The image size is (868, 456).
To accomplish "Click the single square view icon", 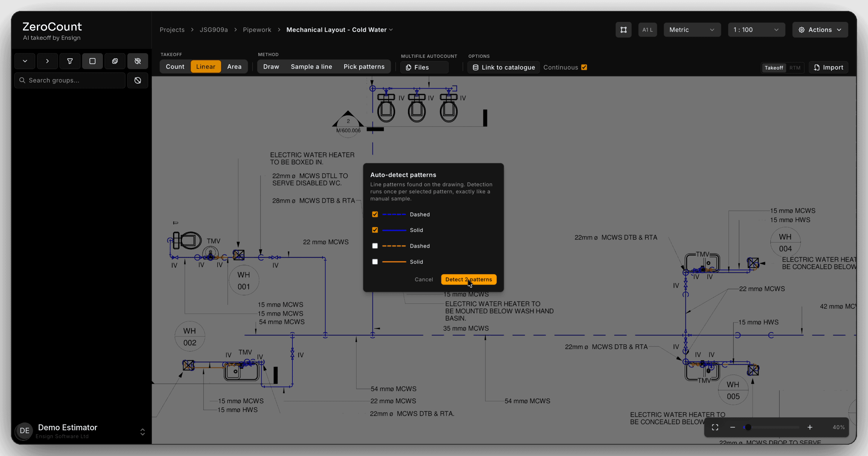I will point(92,61).
